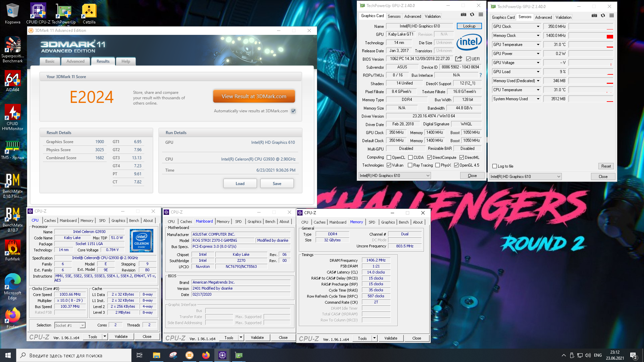This screenshot has width=644, height=362.
Task: Switch to Basic tab in 3DMark 11
Action: coord(50,61)
